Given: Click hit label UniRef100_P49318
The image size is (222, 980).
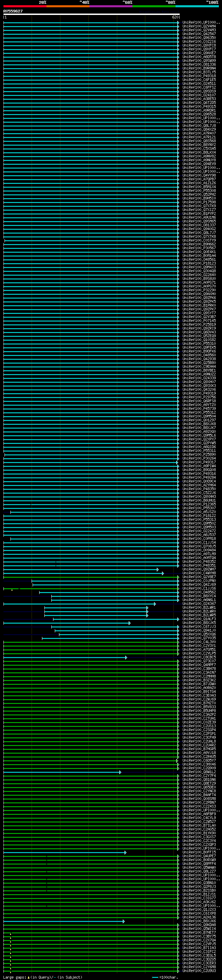Looking at the screenshot, I should coord(199,76).
